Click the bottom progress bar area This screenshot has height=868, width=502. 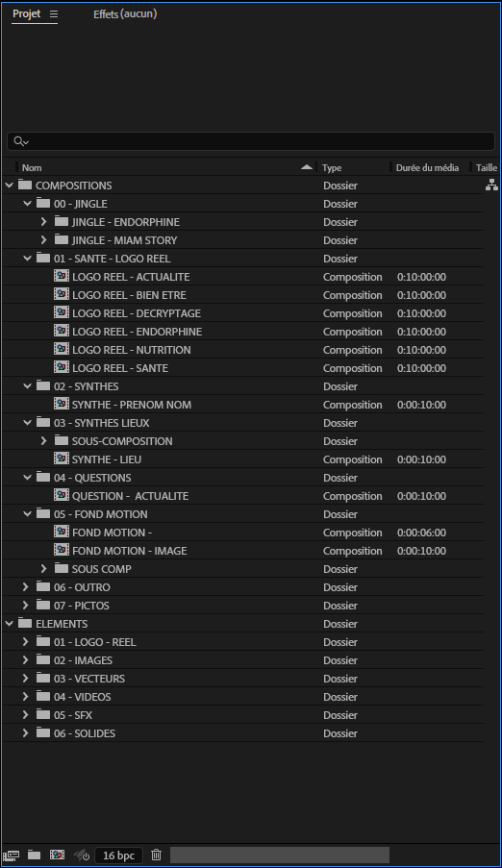click(x=279, y=856)
